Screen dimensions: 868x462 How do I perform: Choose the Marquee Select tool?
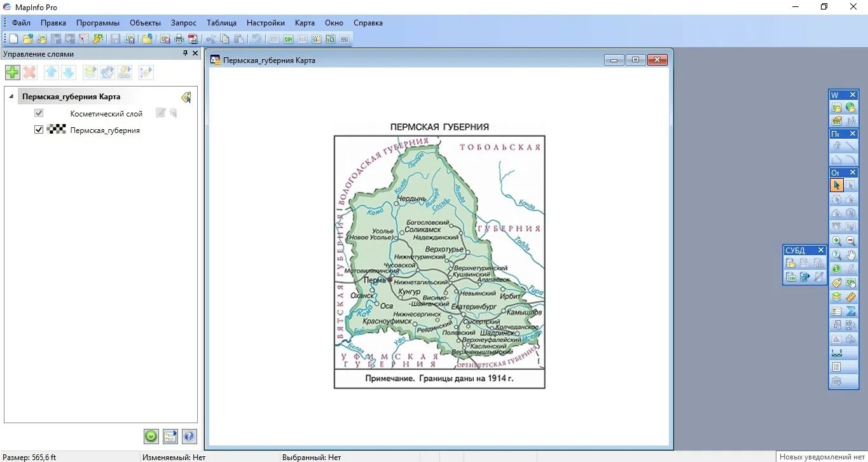click(x=851, y=185)
